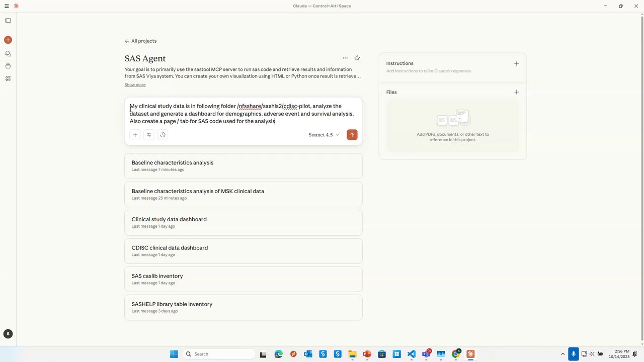Send the message with arrow button
Image resolution: width=644 pixels, height=362 pixels.
click(352, 135)
